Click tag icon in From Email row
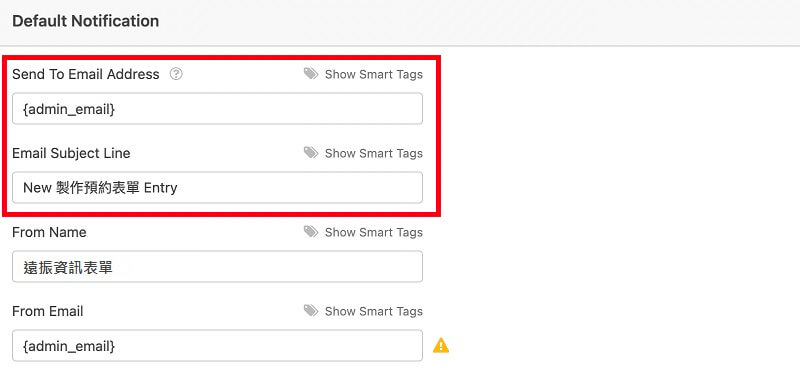Viewport: 800px width, 375px height. coord(311,311)
